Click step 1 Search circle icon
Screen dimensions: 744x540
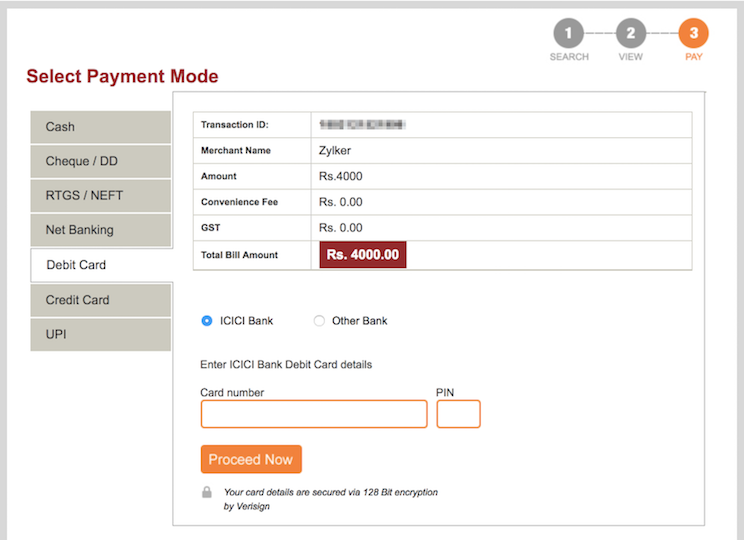[568, 34]
